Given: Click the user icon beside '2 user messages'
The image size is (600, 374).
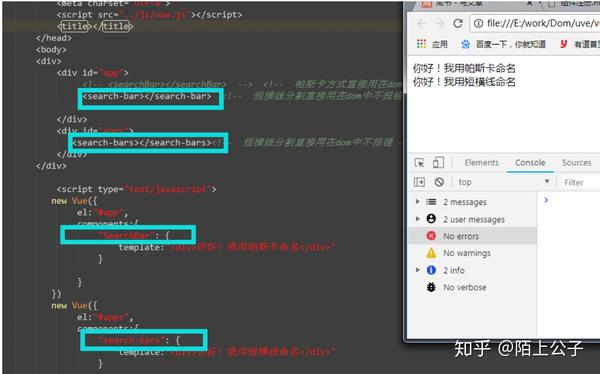Looking at the screenshot, I should (x=431, y=219).
